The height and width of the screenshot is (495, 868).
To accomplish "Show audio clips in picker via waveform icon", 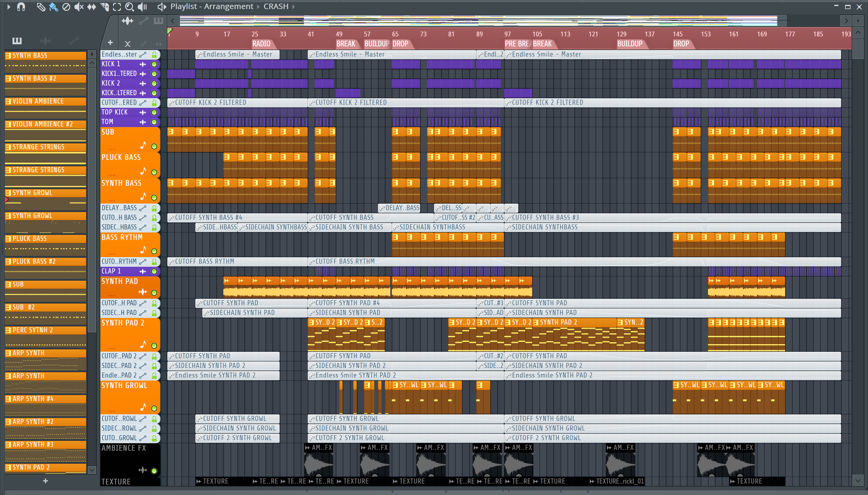I will (x=45, y=41).
